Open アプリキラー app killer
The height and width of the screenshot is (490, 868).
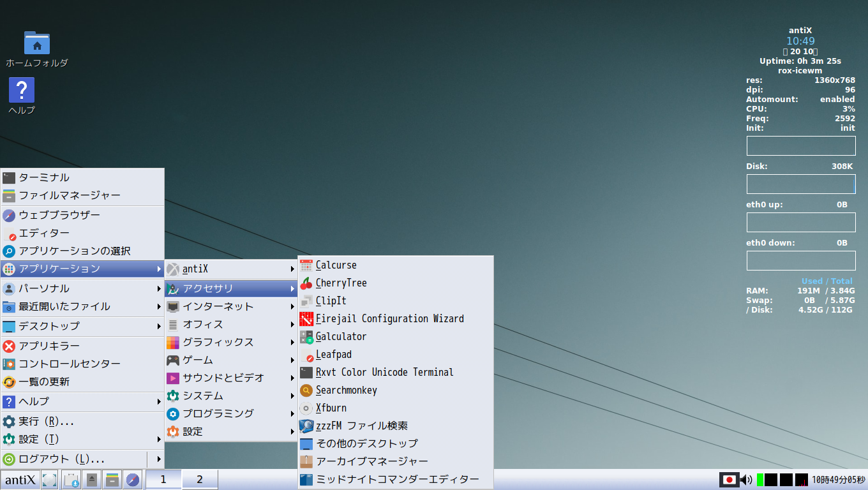click(x=82, y=346)
